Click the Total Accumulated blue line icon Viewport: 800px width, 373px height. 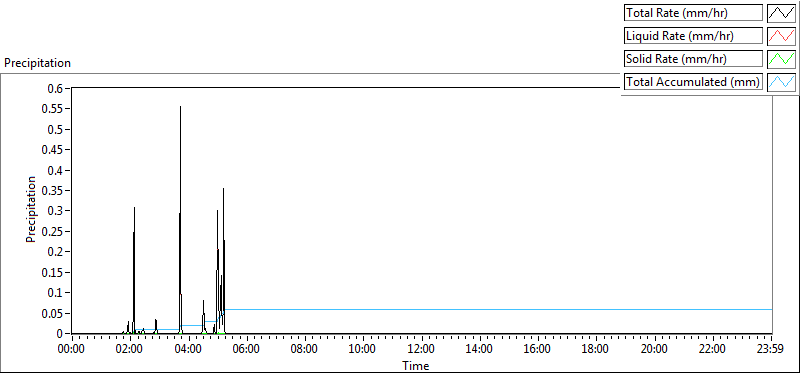point(782,82)
